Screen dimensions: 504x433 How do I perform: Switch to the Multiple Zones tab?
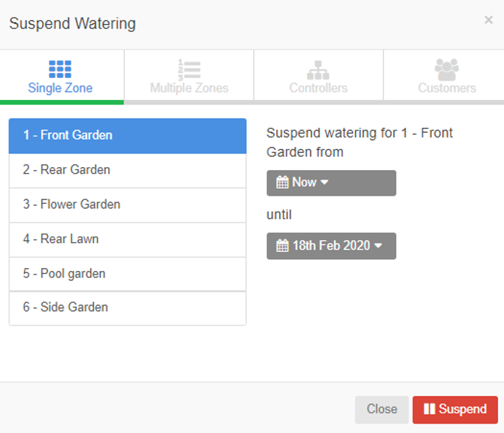(190, 77)
